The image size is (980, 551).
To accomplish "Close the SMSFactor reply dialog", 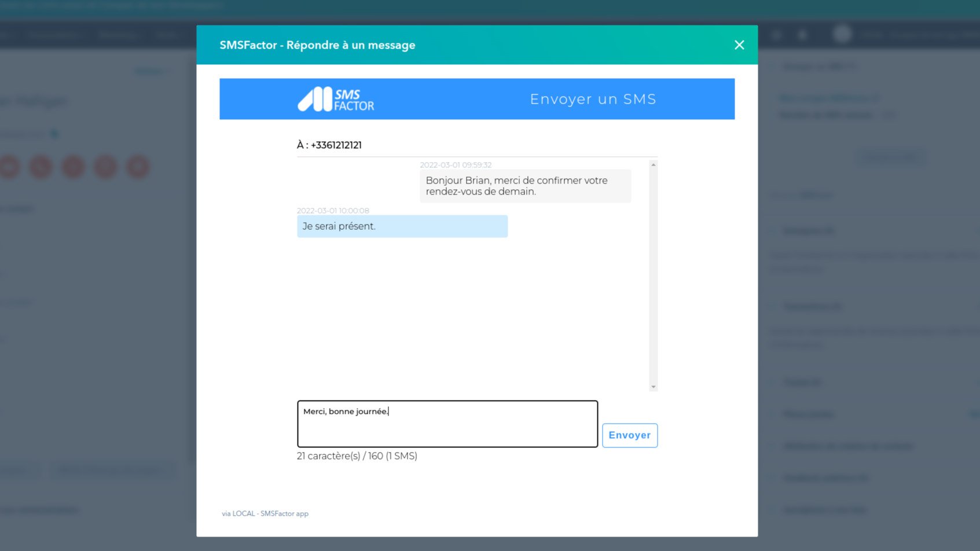I will pyautogui.click(x=739, y=45).
